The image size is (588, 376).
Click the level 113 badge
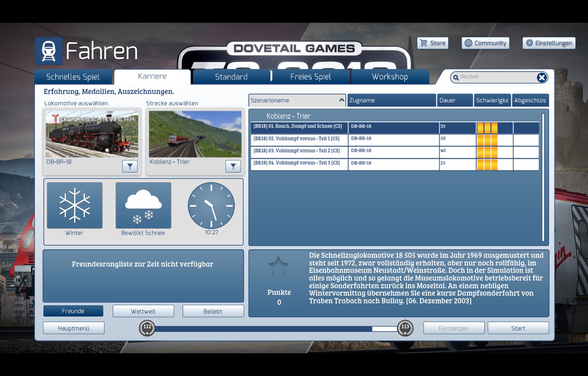click(x=405, y=328)
